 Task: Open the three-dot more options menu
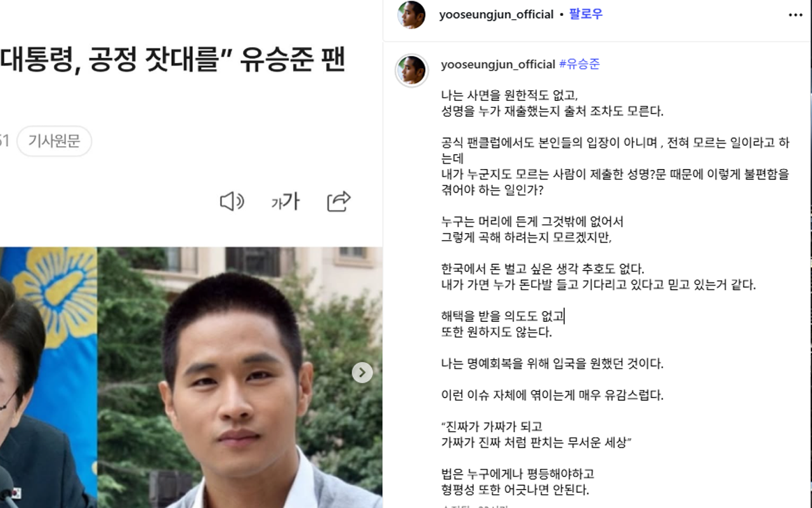coord(796,15)
